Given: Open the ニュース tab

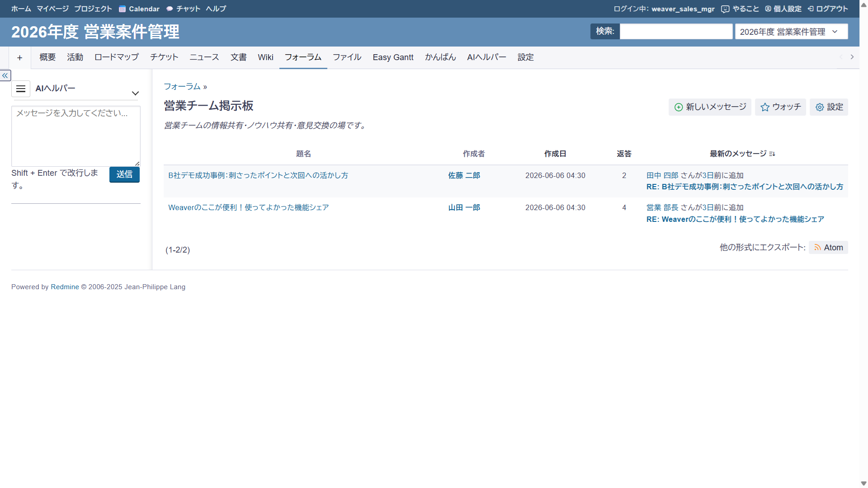Looking at the screenshot, I should point(204,57).
